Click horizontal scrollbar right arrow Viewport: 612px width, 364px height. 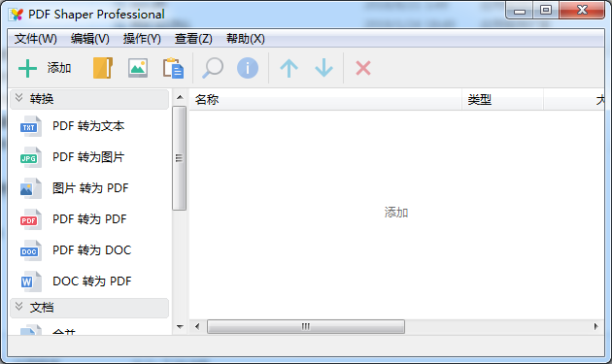coord(595,326)
